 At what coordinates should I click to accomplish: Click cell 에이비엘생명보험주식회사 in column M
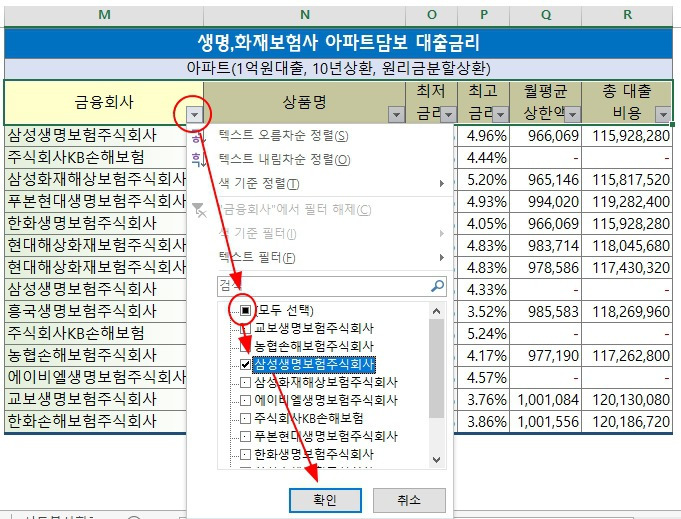96,377
